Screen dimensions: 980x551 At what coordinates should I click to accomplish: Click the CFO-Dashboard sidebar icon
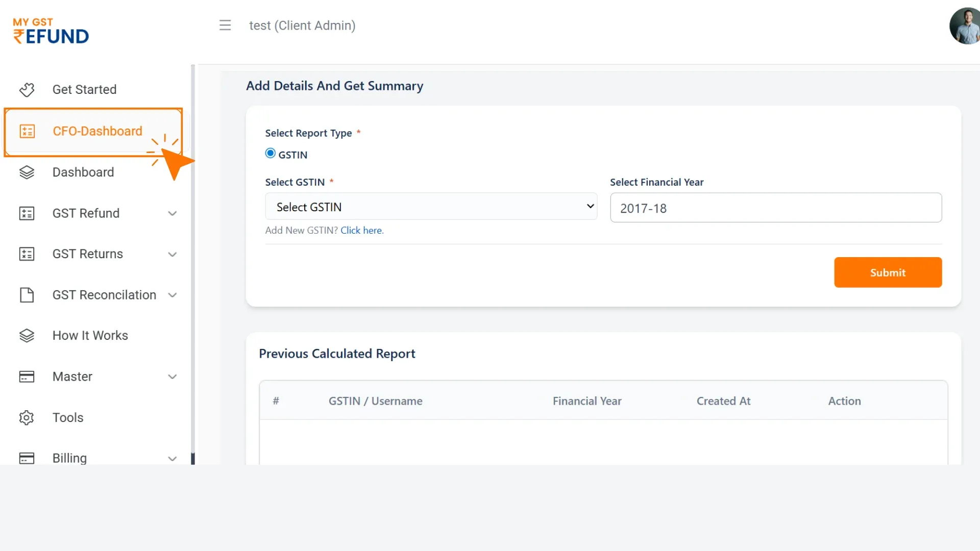pyautogui.click(x=27, y=131)
